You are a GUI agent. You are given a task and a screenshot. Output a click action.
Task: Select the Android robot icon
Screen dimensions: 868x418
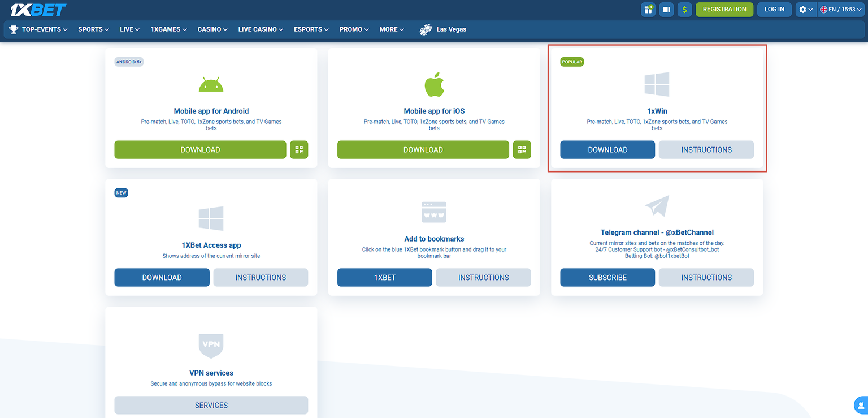(x=211, y=83)
